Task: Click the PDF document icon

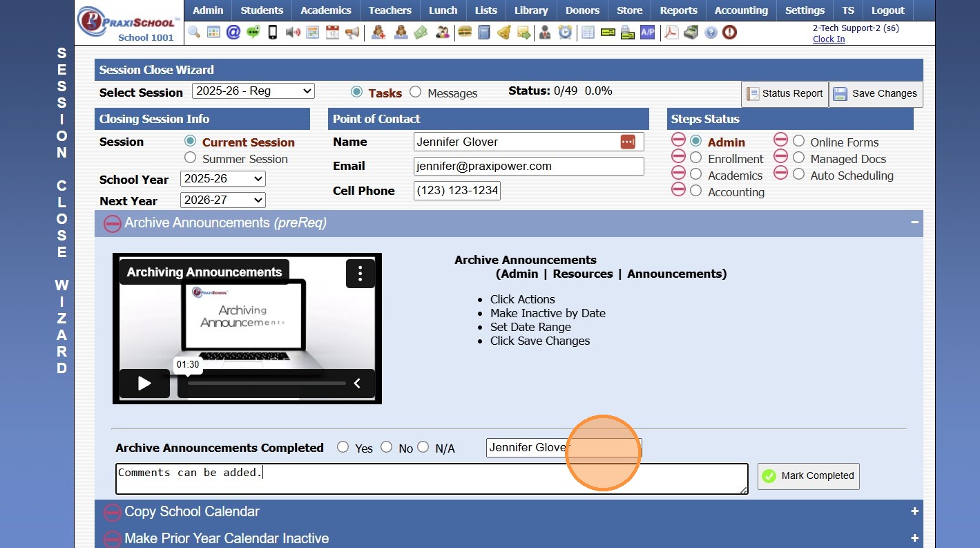Action: point(671,32)
